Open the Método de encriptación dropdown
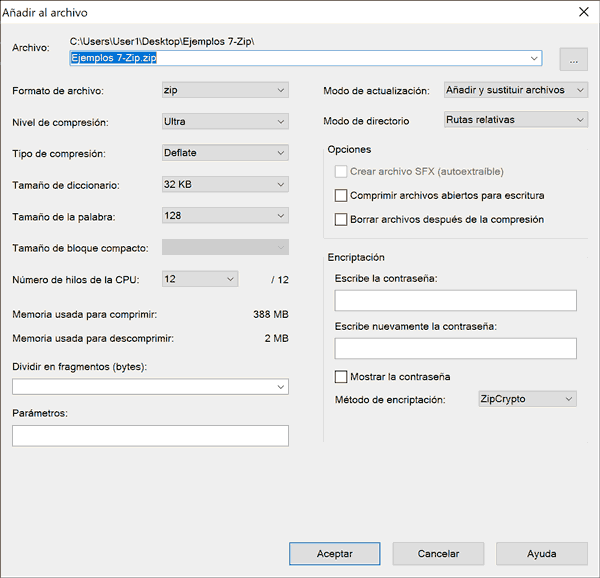This screenshot has height=578, width=600. (x=527, y=399)
